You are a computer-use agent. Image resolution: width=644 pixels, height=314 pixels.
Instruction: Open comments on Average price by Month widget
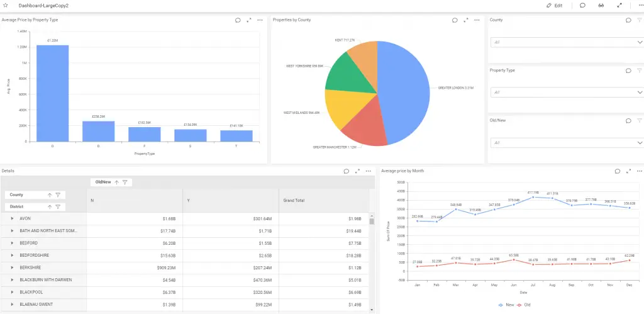pos(617,171)
